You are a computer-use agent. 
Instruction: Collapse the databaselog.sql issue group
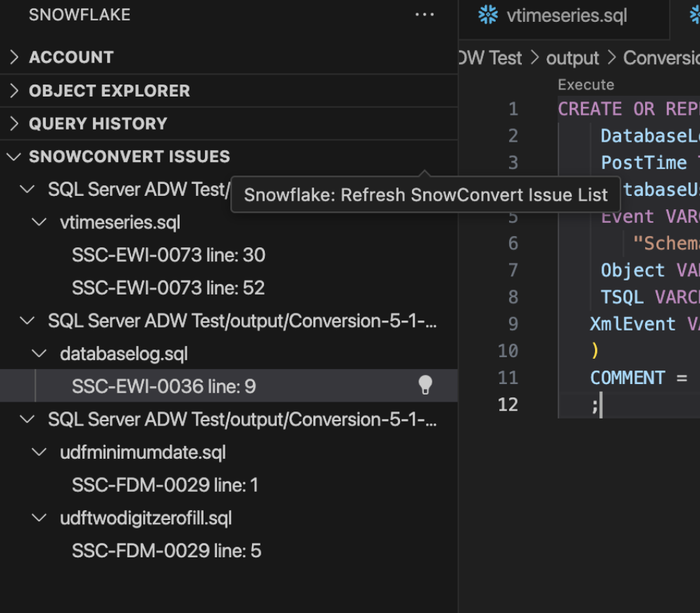[39, 353]
